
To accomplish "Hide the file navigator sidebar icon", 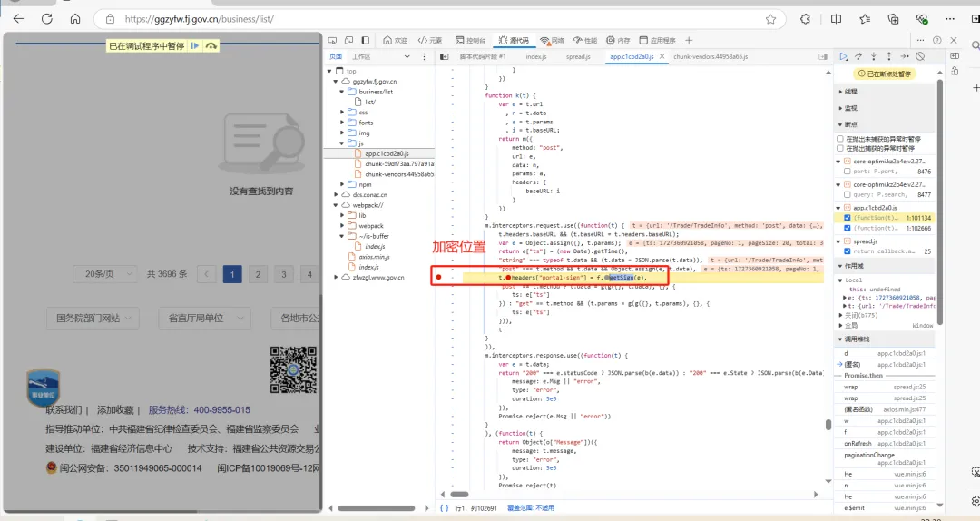I will pyautogui.click(x=445, y=56).
